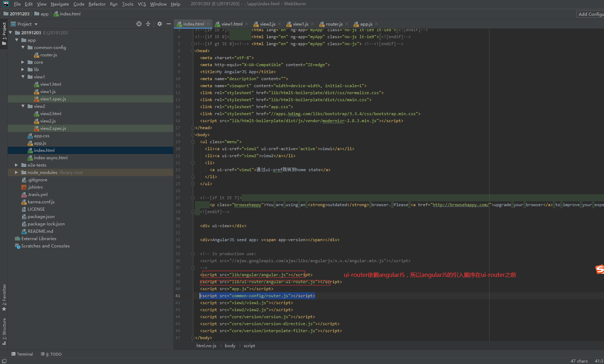
Task: Select .travis.yml in the project tree
Action: click(37, 194)
